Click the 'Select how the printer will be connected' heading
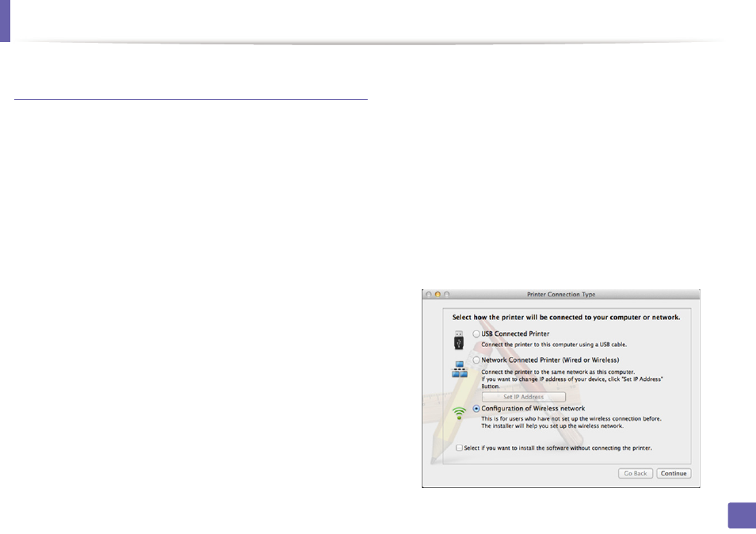This screenshot has height=534, width=756. [x=566, y=317]
